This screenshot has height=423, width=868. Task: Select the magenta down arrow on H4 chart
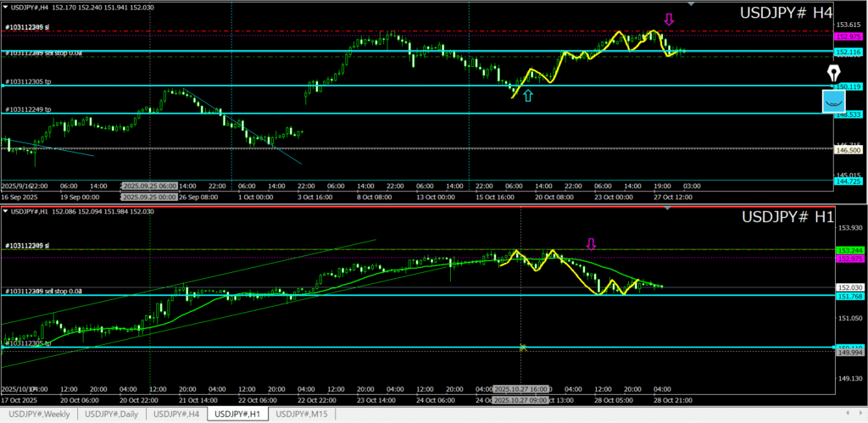669,19
